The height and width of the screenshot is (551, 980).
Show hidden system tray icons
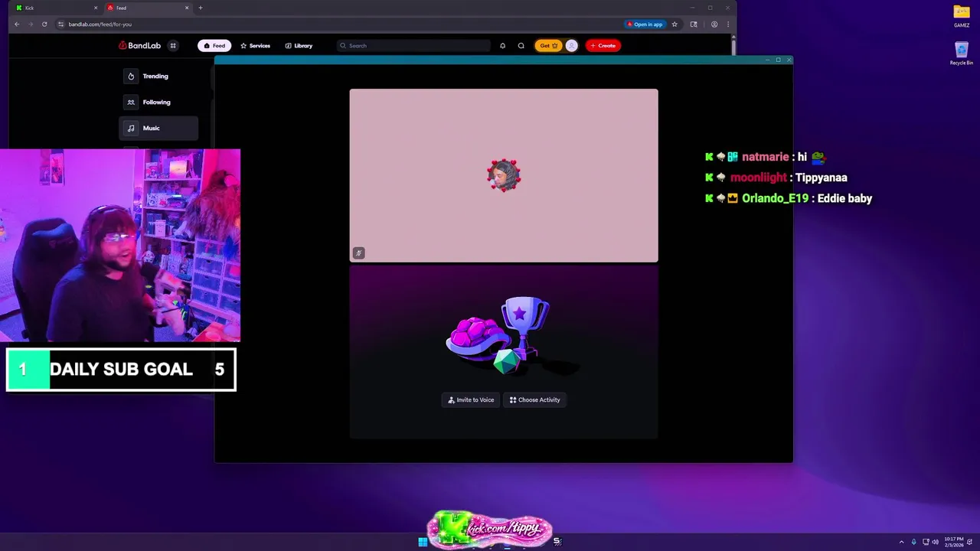[901, 542]
